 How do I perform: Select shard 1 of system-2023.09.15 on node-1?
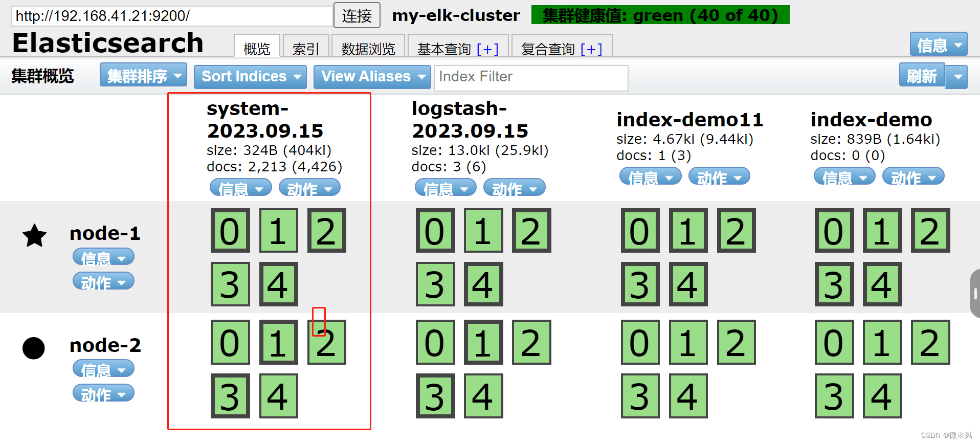click(278, 231)
